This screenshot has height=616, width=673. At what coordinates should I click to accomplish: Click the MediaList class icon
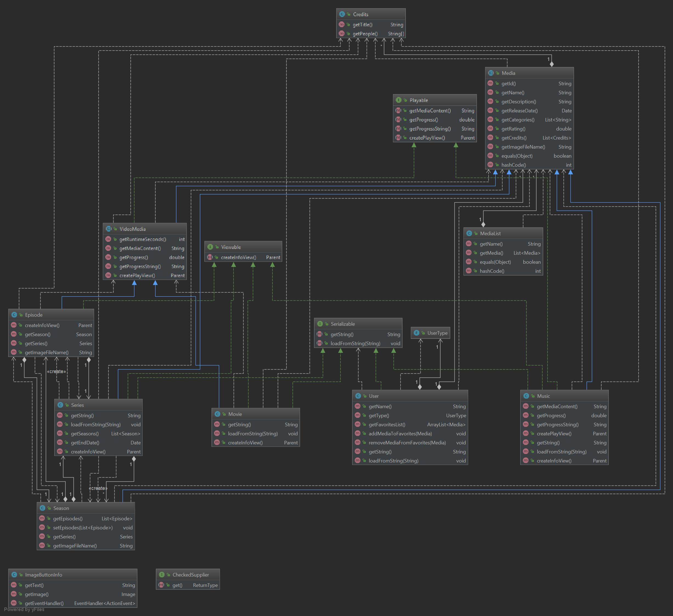(469, 233)
